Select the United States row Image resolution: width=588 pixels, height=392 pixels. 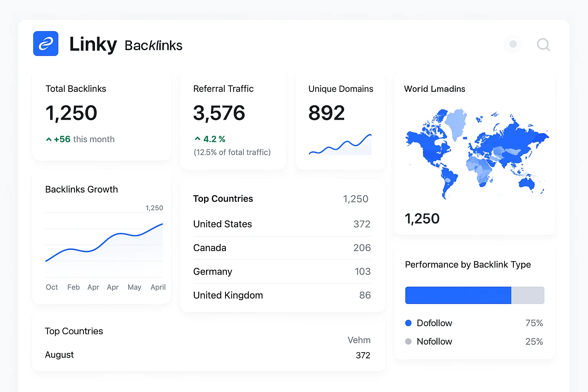tap(282, 224)
